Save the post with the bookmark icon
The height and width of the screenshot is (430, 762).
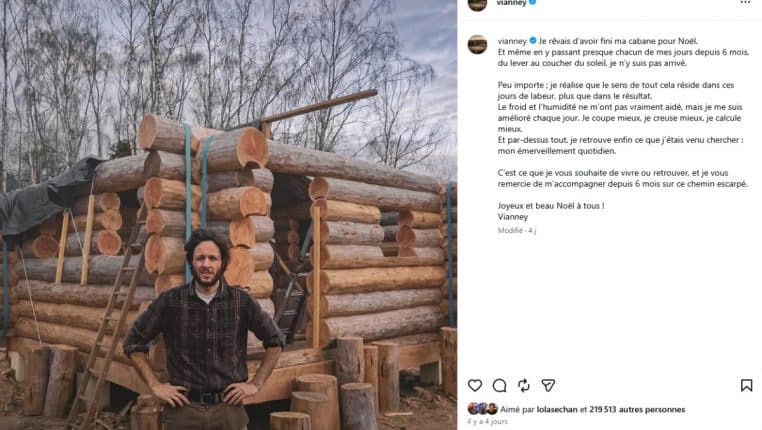[746, 385]
